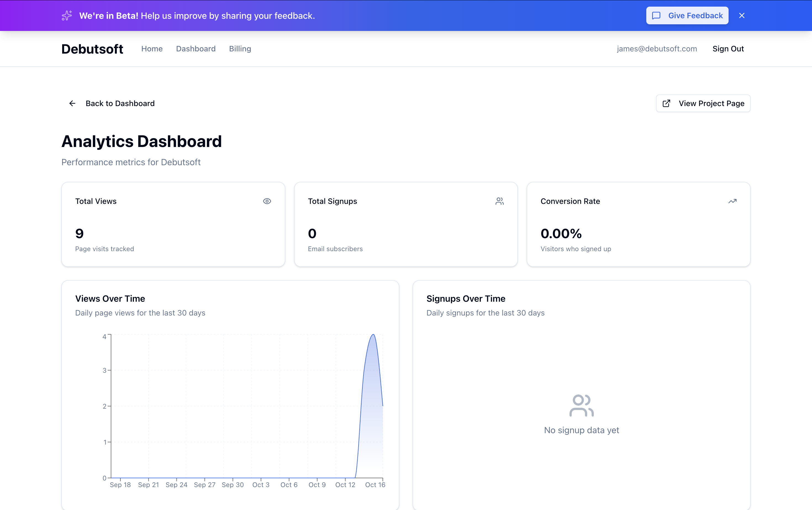Viewport: 812px width, 510px height.
Task: Dismiss the beta banner with X
Action: pos(742,15)
